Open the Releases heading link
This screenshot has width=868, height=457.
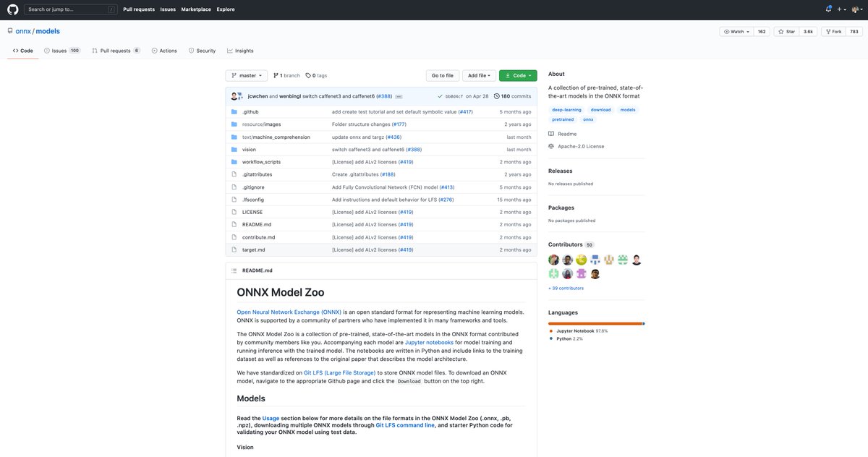coord(561,171)
